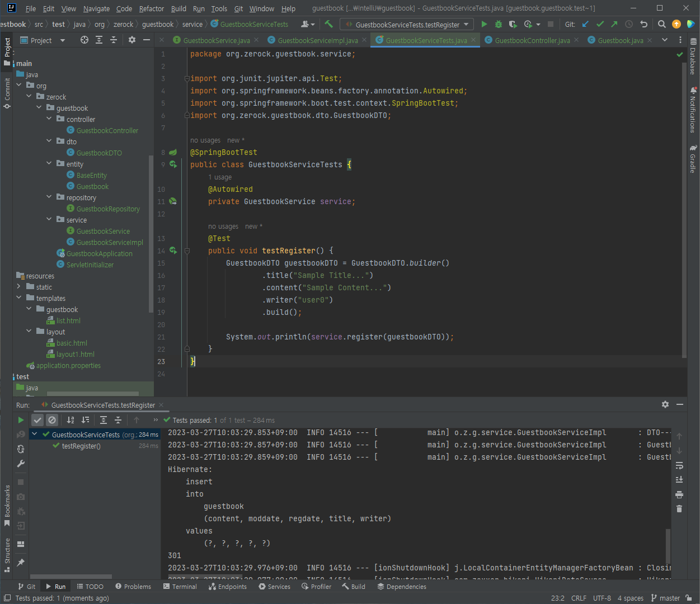Collapse all test results icon
700x604 pixels.
pyautogui.click(x=118, y=420)
